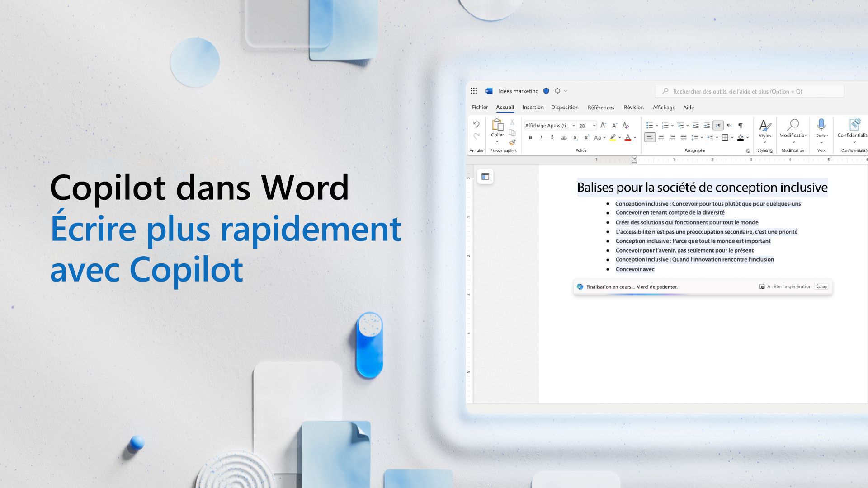Image resolution: width=868 pixels, height=488 pixels.
Task: Switch to the Révision tab
Action: pyautogui.click(x=634, y=107)
